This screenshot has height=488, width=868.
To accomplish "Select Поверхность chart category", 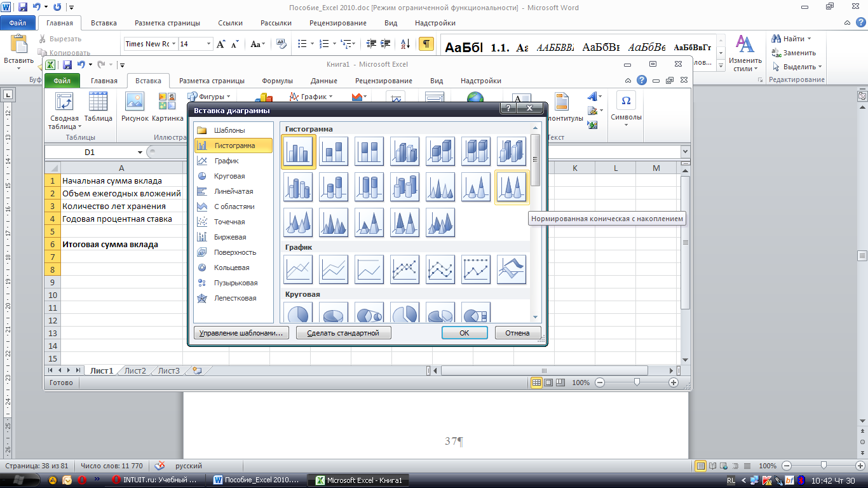I will [x=233, y=252].
